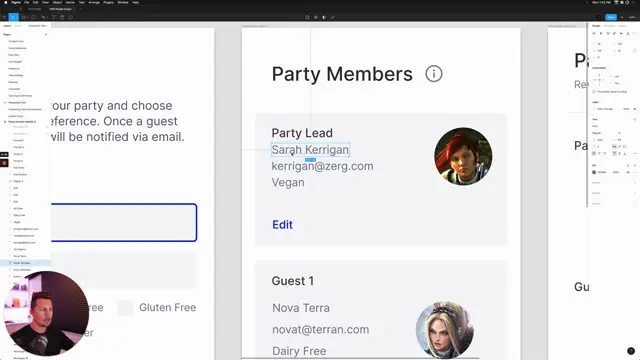Open the File menu
Screen dimensions: 640x360
click(27, 2)
